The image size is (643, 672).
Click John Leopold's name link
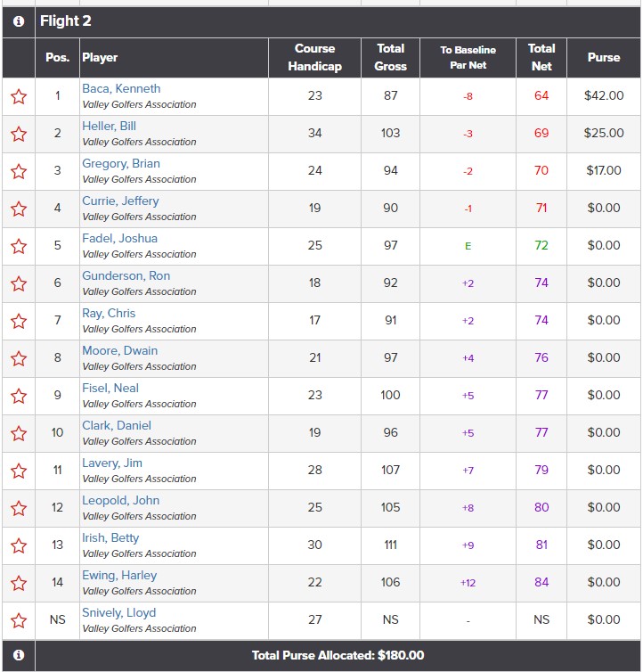click(x=120, y=500)
